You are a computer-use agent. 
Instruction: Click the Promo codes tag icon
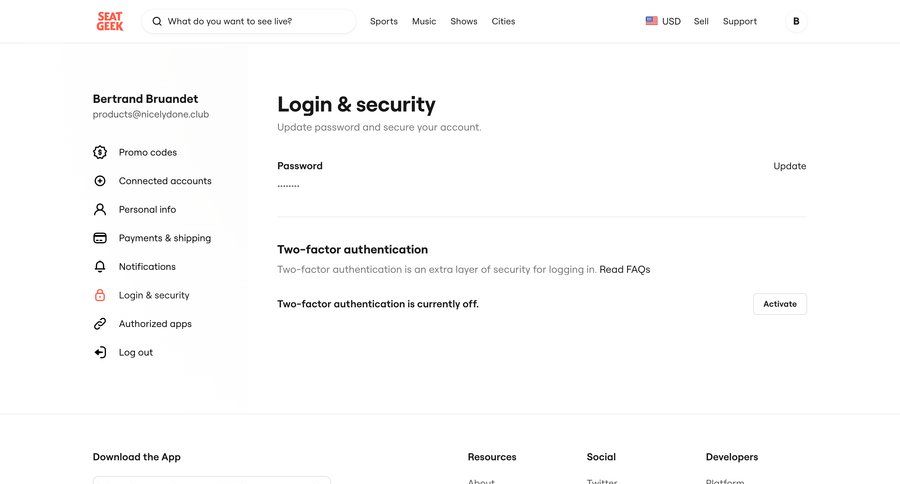tap(100, 153)
